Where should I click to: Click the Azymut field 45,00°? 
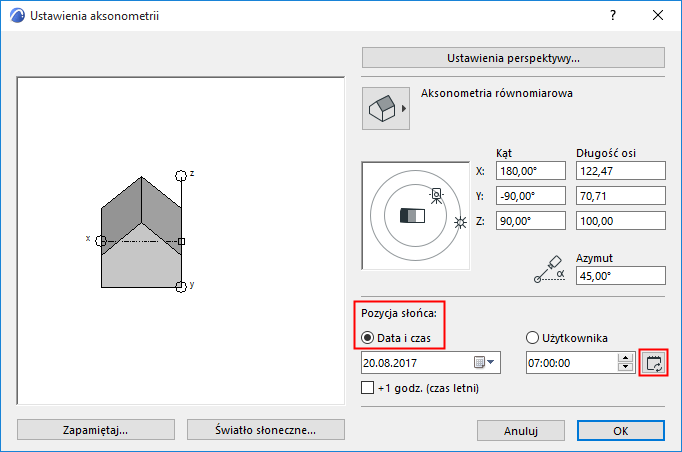(621, 276)
